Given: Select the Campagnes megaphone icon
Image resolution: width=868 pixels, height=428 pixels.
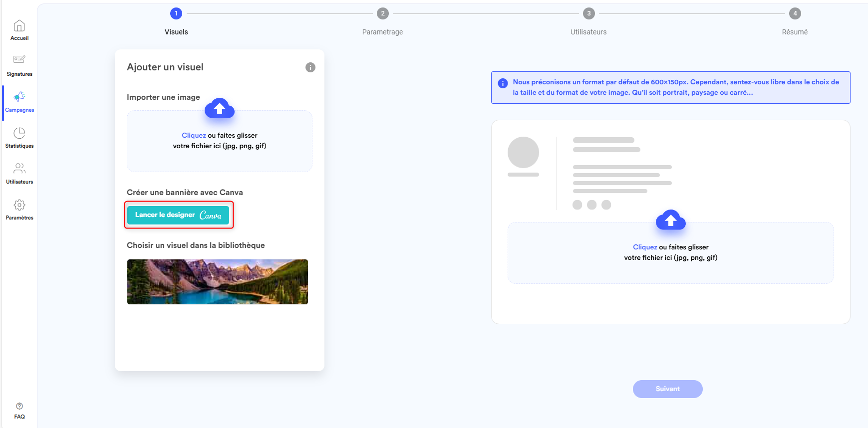Looking at the screenshot, I should (x=19, y=97).
